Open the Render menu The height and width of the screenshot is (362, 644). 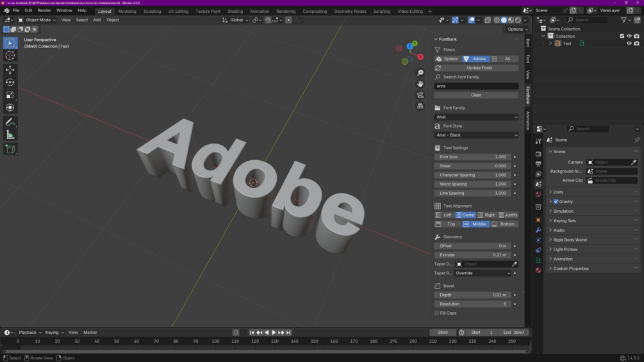point(44,10)
